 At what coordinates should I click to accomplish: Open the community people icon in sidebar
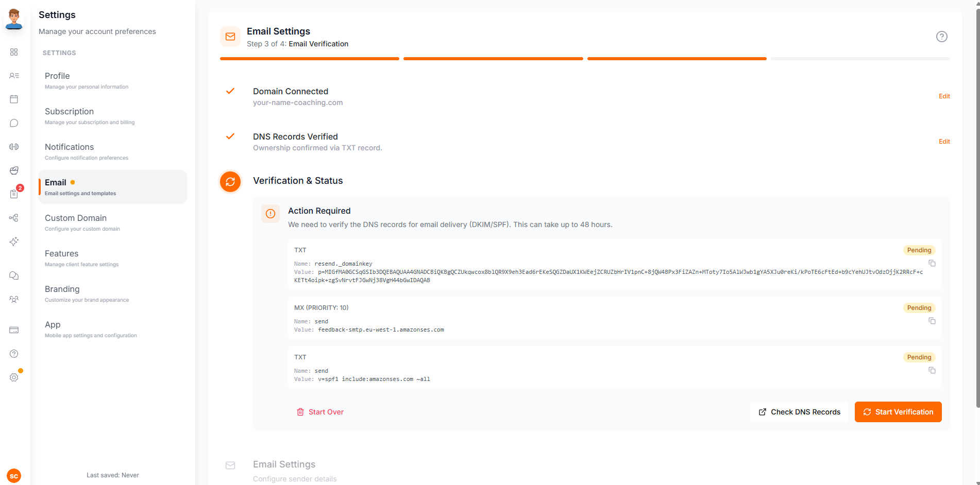click(x=14, y=299)
